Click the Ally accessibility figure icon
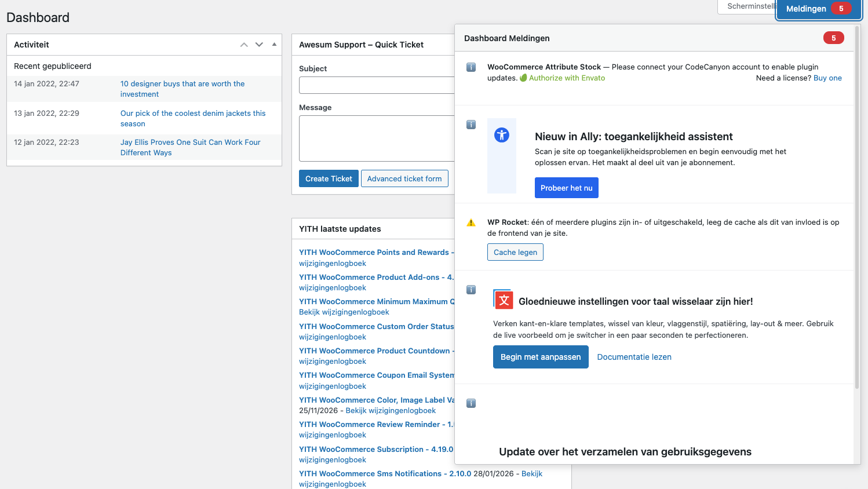Image resolution: width=868 pixels, height=489 pixels. coord(501,135)
